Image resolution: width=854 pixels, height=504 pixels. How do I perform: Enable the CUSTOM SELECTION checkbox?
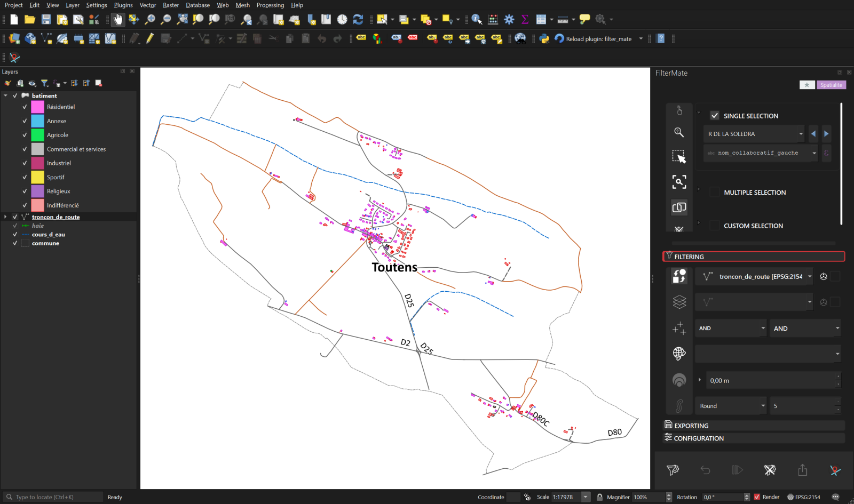[715, 226]
